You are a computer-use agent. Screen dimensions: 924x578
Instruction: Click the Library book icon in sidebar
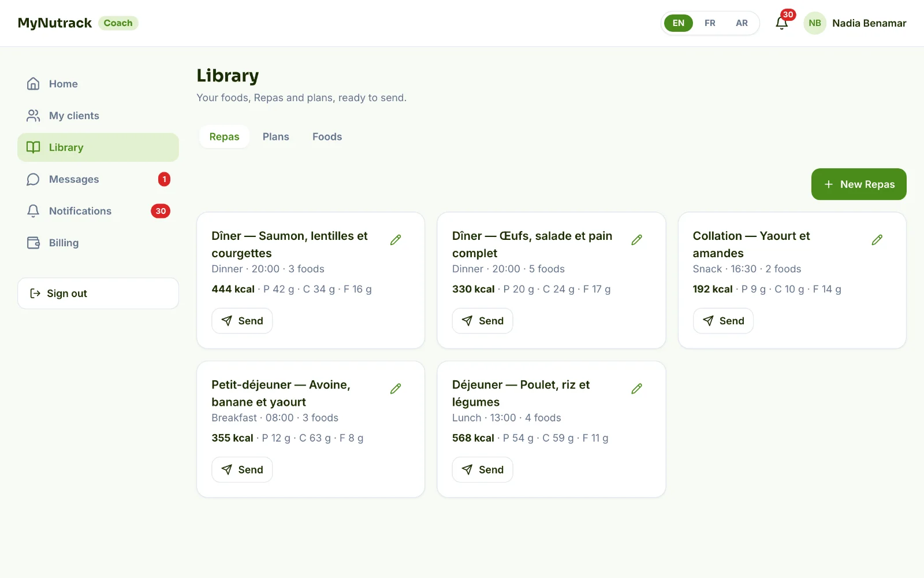click(x=33, y=147)
